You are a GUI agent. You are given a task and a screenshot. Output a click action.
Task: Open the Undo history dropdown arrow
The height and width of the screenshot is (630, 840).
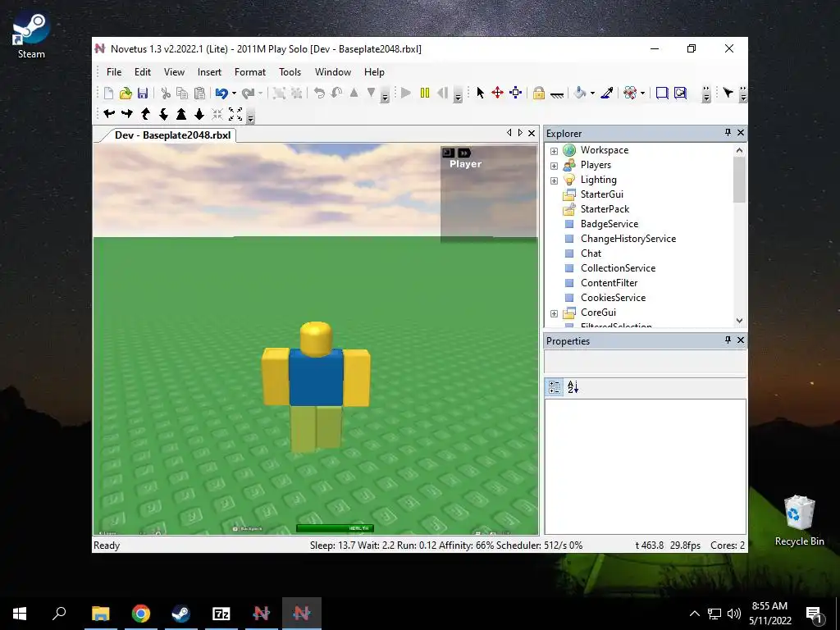pyautogui.click(x=234, y=94)
